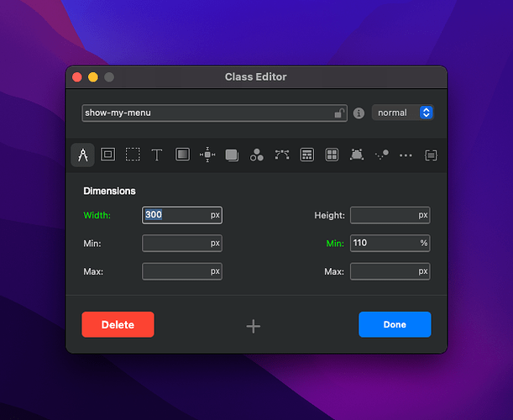Image resolution: width=513 pixels, height=420 pixels.
Task: Open the dashed outline settings icon
Action: tap(133, 155)
